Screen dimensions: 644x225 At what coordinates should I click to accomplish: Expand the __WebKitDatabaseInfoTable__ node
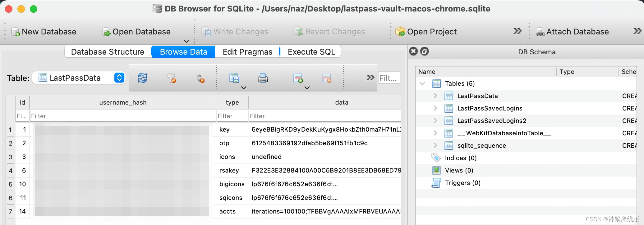[435, 133]
